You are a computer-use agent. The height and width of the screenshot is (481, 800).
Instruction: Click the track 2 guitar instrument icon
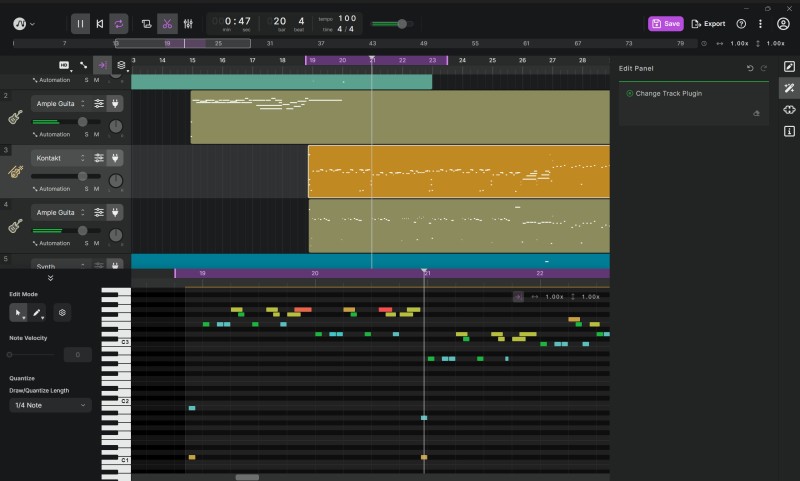coord(15,117)
